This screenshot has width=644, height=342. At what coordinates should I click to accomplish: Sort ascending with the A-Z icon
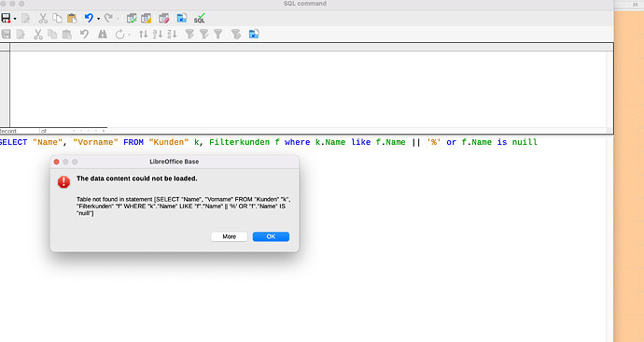click(x=158, y=34)
